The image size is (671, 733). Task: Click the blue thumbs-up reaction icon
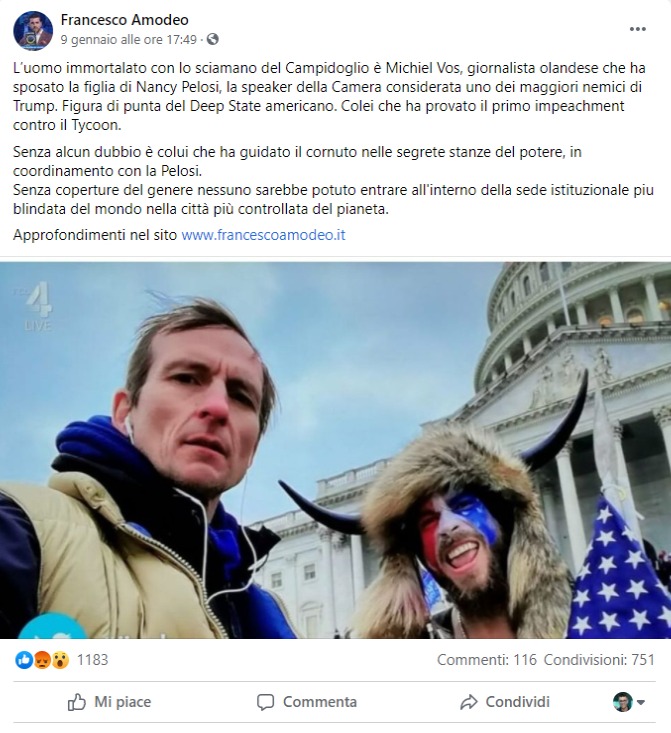[23, 660]
